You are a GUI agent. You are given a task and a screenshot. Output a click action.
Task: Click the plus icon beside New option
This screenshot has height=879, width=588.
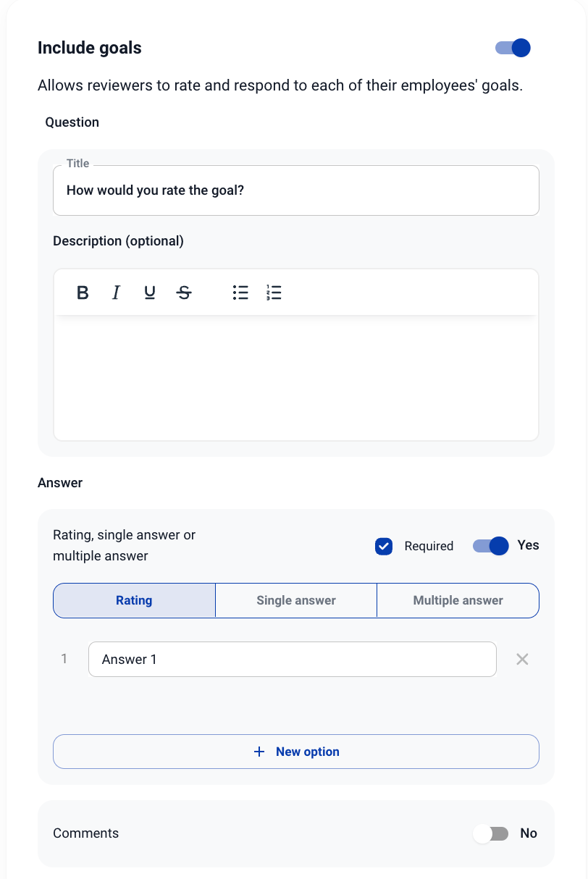pyautogui.click(x=259, y=752)
